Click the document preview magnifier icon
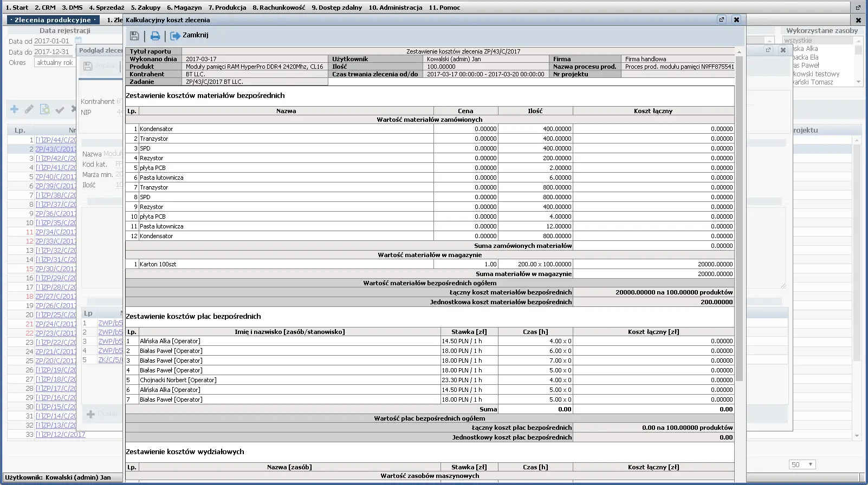Viewport: 868px width, 485px height. point(44,109)
